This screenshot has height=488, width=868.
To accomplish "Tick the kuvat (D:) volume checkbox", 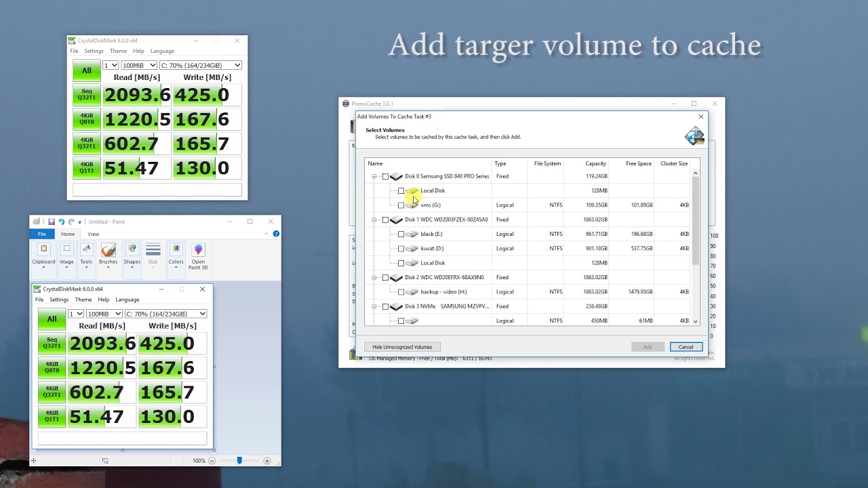I will pyautogui.click(x=401, y=249).
